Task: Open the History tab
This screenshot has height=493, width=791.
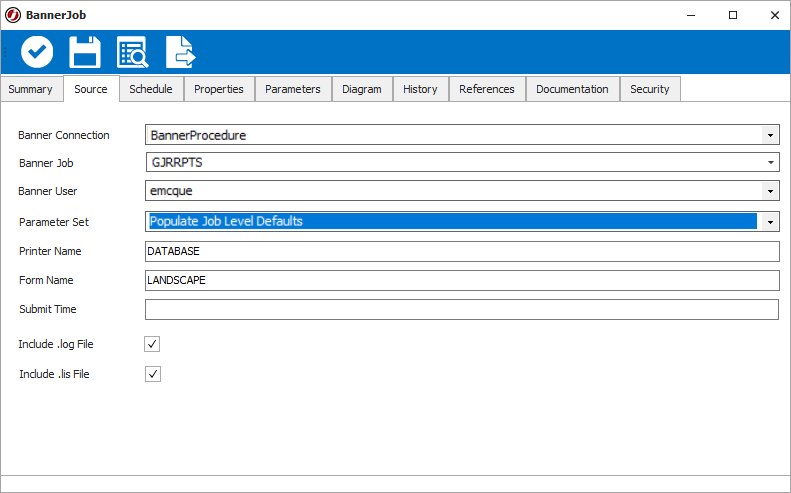Action: (x=420, y=89)
